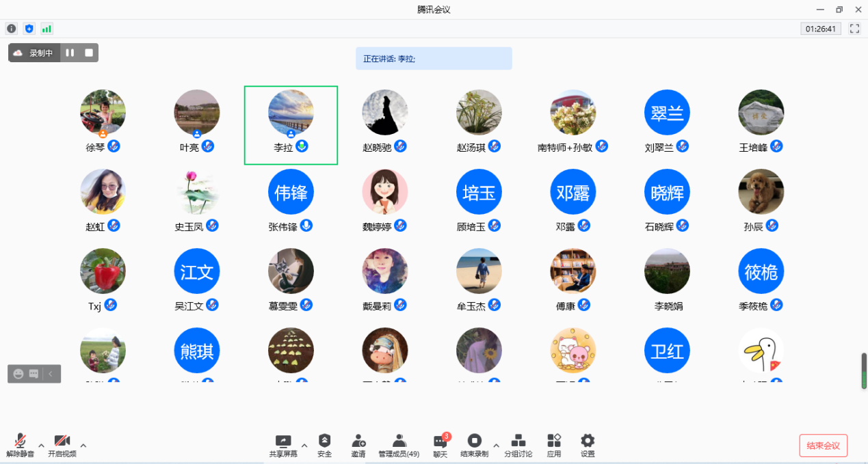Toggle fullscreen mode at top right
The height and width of the screenshot is (464, 868).
click(x=854, y=29)
